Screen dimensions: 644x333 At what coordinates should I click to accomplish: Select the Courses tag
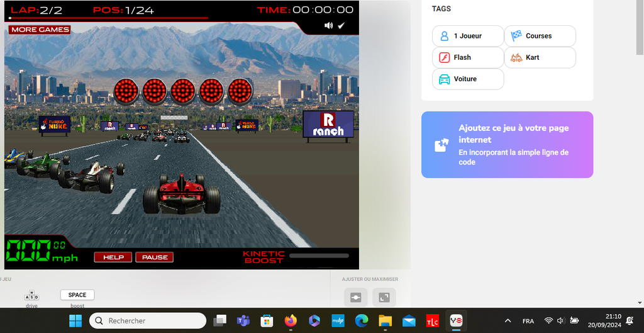click(x=540, y=36)
